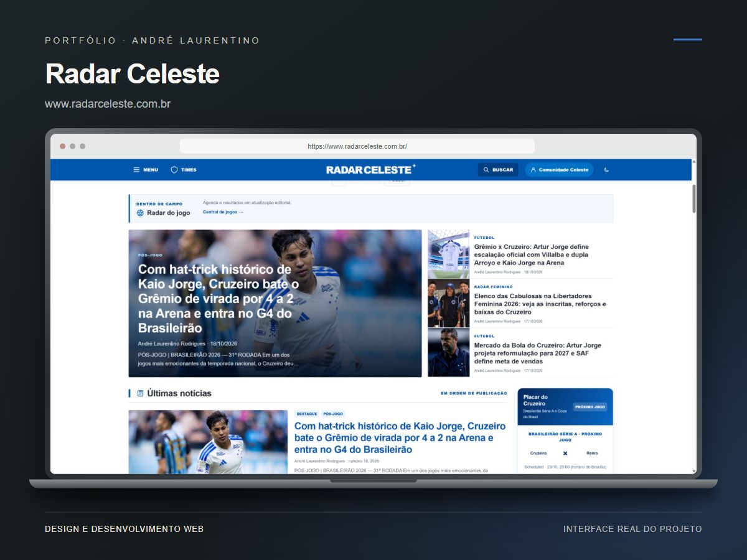Viewport: 747px width, 560px height.
Task: Open the Central de jogos link
Action: pyautogui.click(x=223, y=212)
